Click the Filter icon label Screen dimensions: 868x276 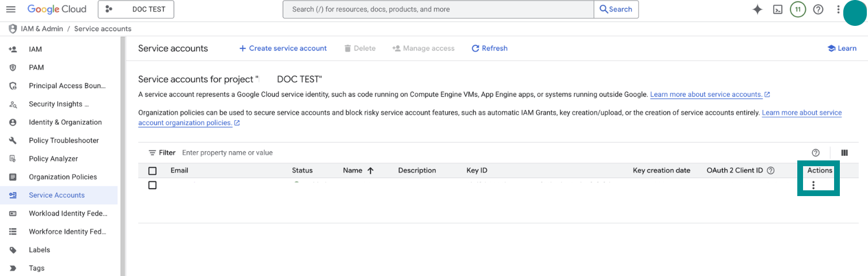162,153
